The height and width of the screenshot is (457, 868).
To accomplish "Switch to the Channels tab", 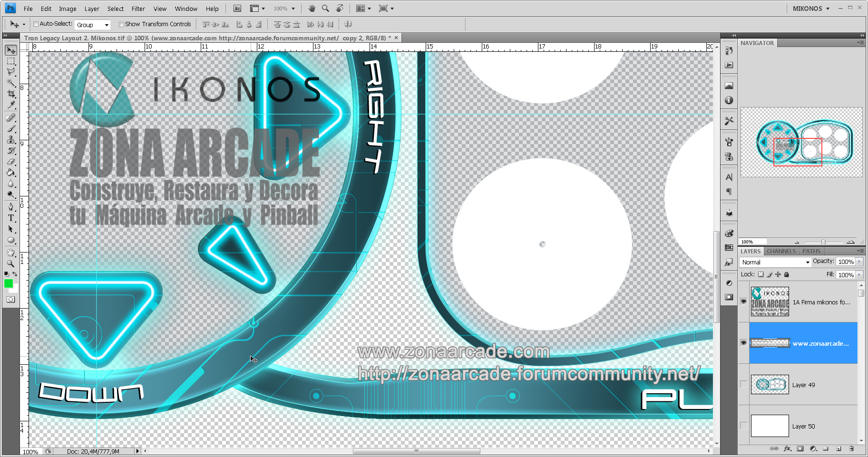I will coord(781,251).
